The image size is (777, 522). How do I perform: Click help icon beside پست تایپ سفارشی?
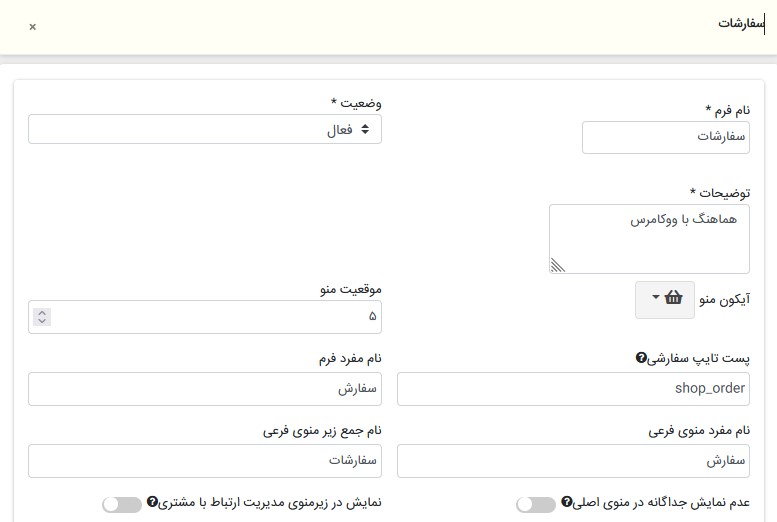click(x=641, y=358)
